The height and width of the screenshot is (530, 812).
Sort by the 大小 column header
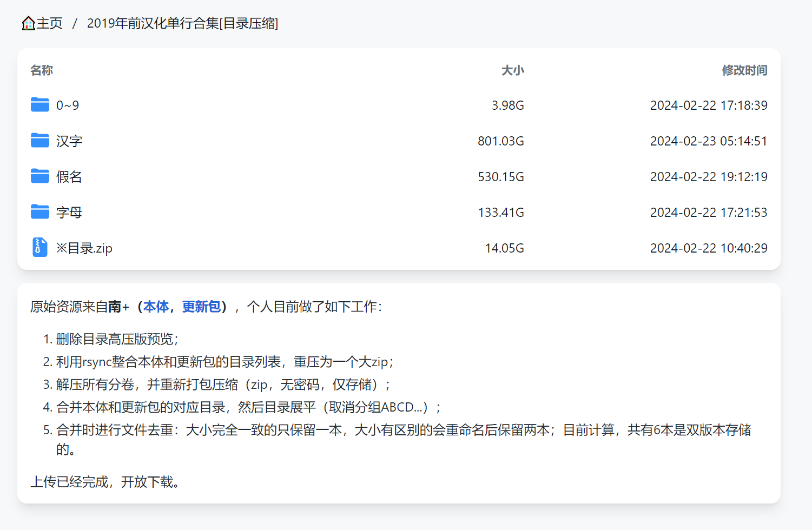point(513,70)
